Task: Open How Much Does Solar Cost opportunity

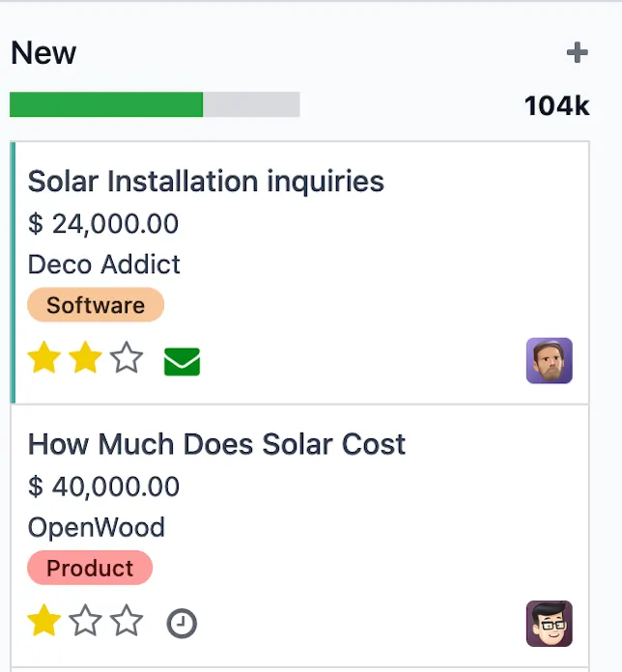Action: [x=216, y=444]
